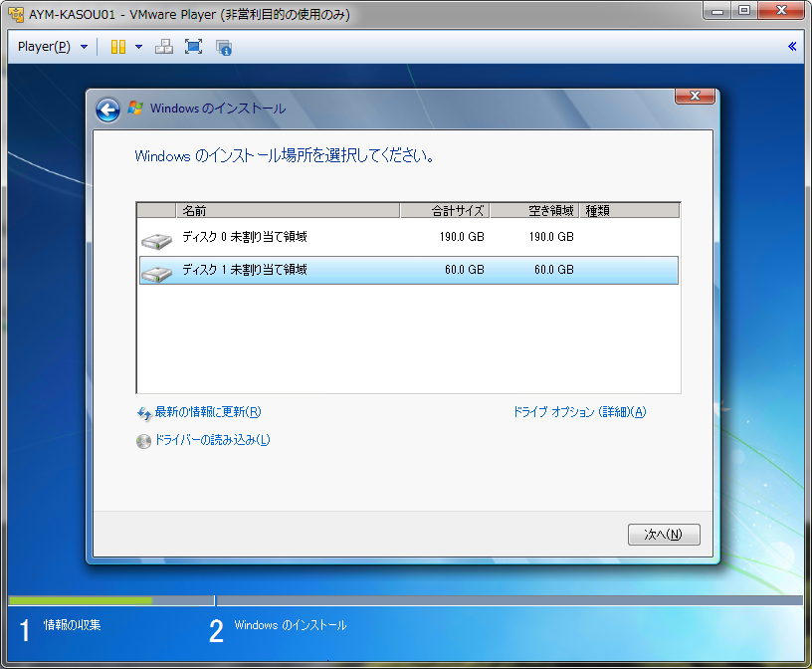Click the Disk 1 drive icon
Viewport: 812px width, 669px height.
coord(156,273)
